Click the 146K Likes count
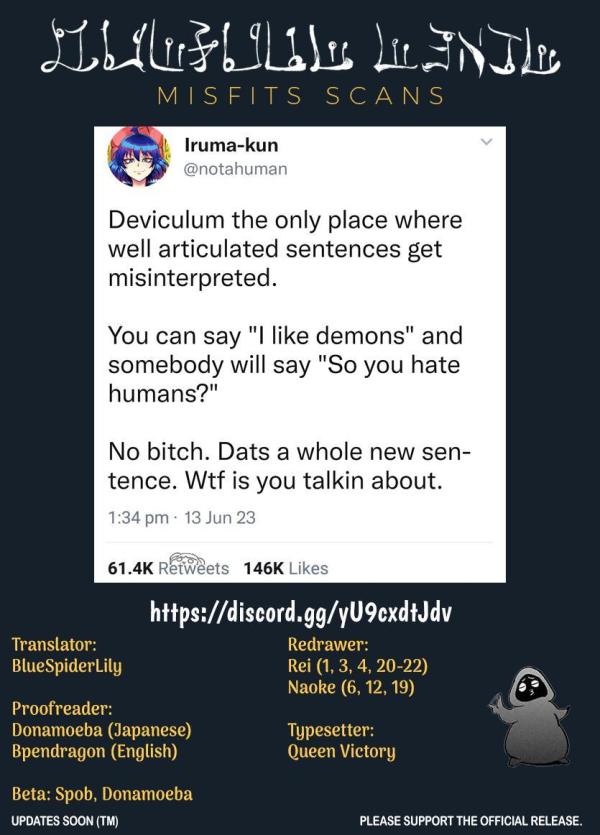 point(286,568)
